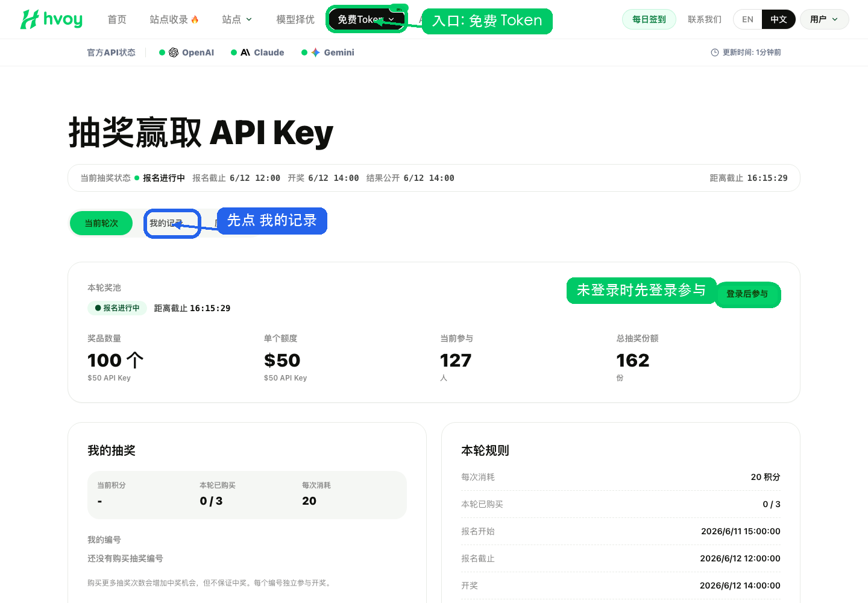The height and width of the screenshot is (603, 868).
Task: Click the green status dot before OpenAI
Action: pos(162,52)
